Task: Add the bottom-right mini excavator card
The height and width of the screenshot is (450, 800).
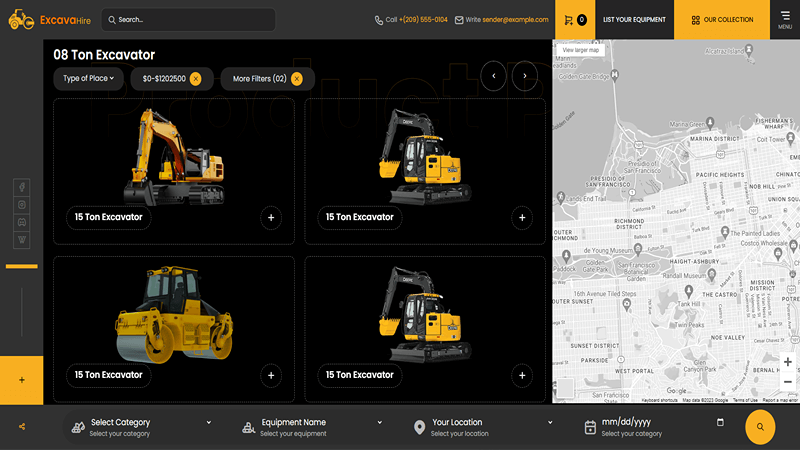Action: [522, 376]
